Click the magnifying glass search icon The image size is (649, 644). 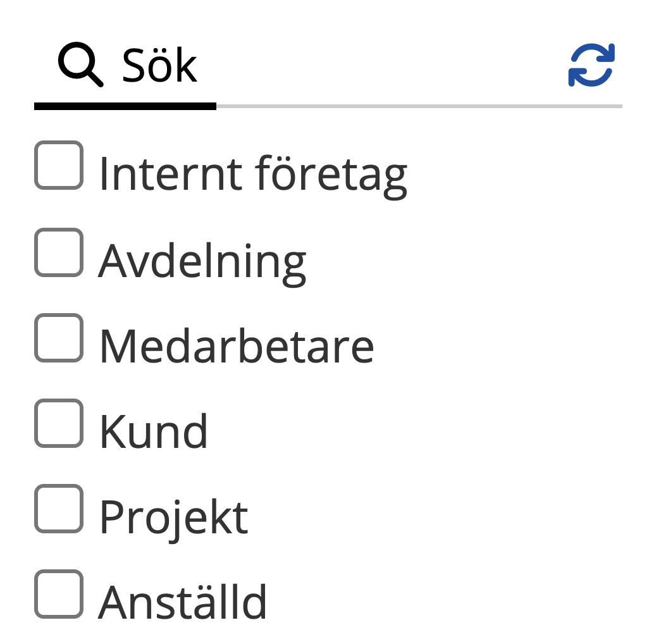[80, 65]
